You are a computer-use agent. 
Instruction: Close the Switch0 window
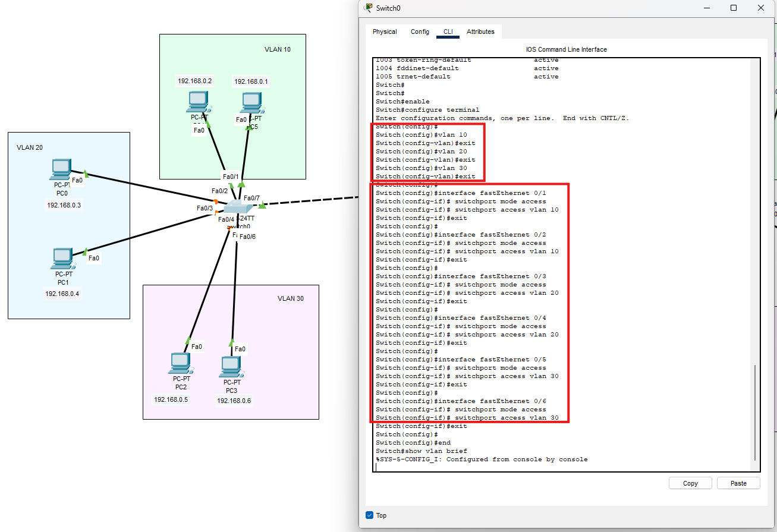761,8
